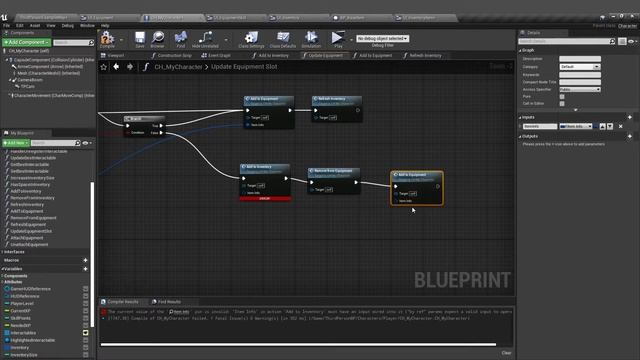This screenshot has height=360, width=640.
Task: Add new input parameter plus icon
Action: click(630, 117)
